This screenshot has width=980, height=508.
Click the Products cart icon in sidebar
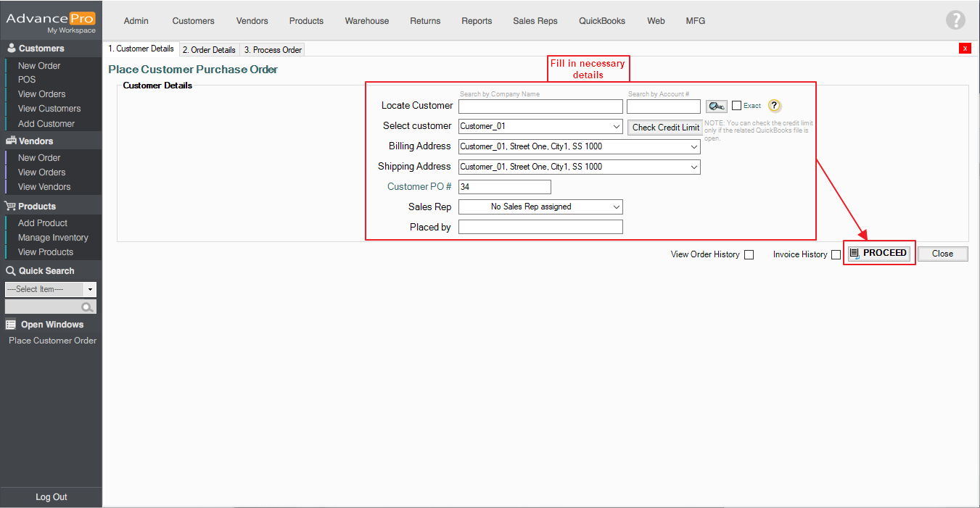(x=11, y=207)
